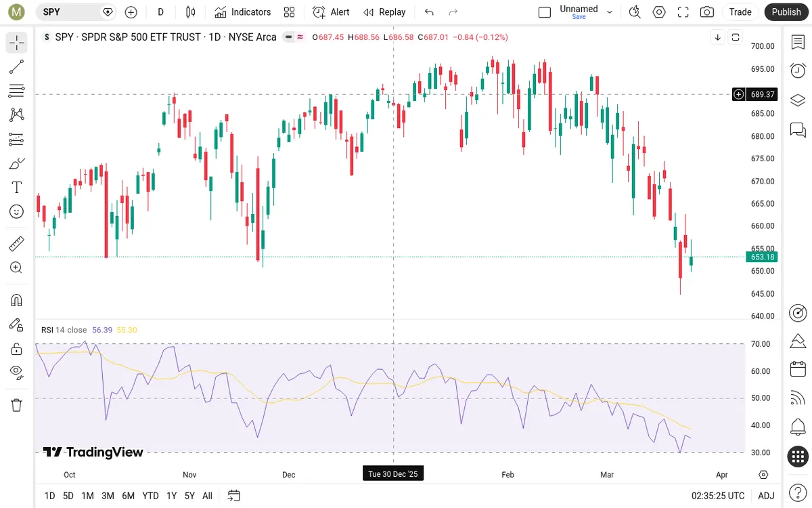Set date range to 5D
The width and height of the screenshot is (812, 508).
click(68, 496)
